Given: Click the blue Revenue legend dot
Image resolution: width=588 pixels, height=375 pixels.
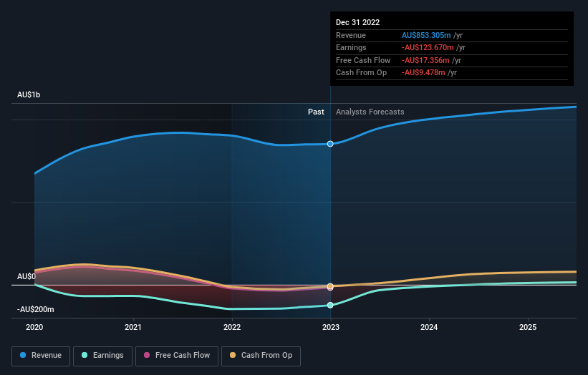Looking at the screenshot, I should click(x=23, y=355).
